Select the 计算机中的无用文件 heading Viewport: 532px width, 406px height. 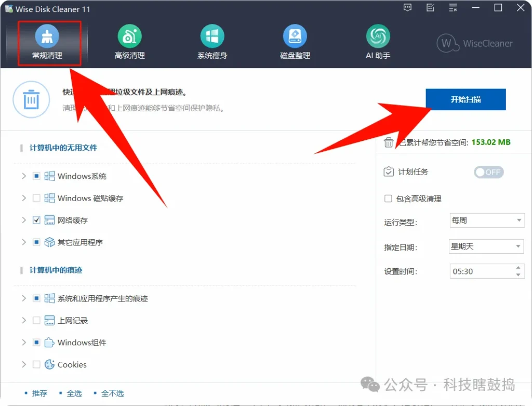click(63, 148)
